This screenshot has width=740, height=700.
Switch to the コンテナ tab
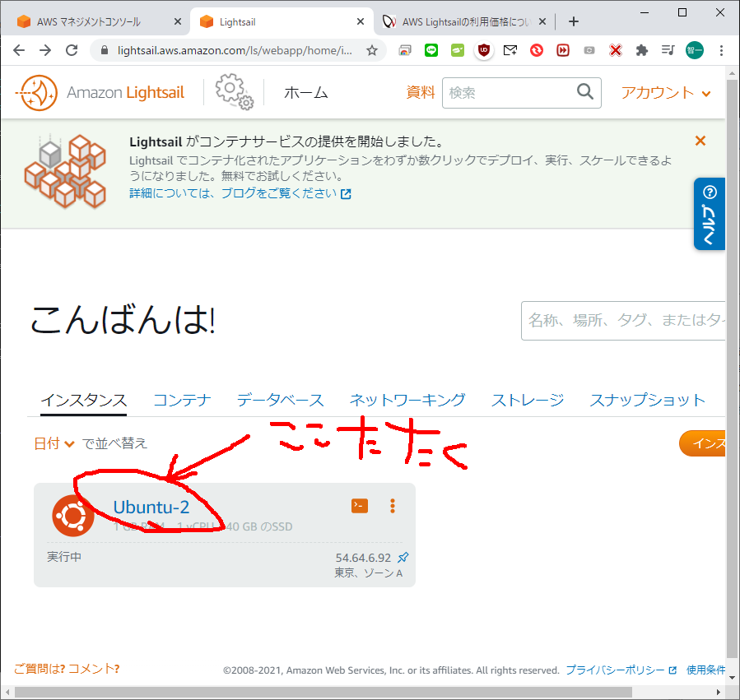(x=182, y=401)
